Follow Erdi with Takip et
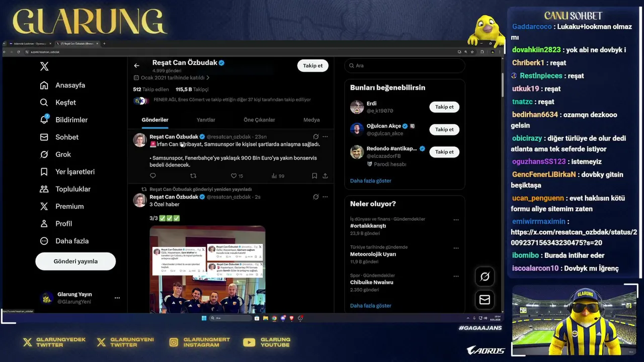The image size is (644, 362). 444,107
